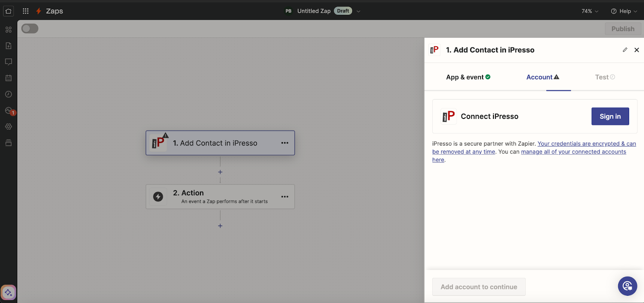Open the more options menu for step 2

(x=285, y=197)
